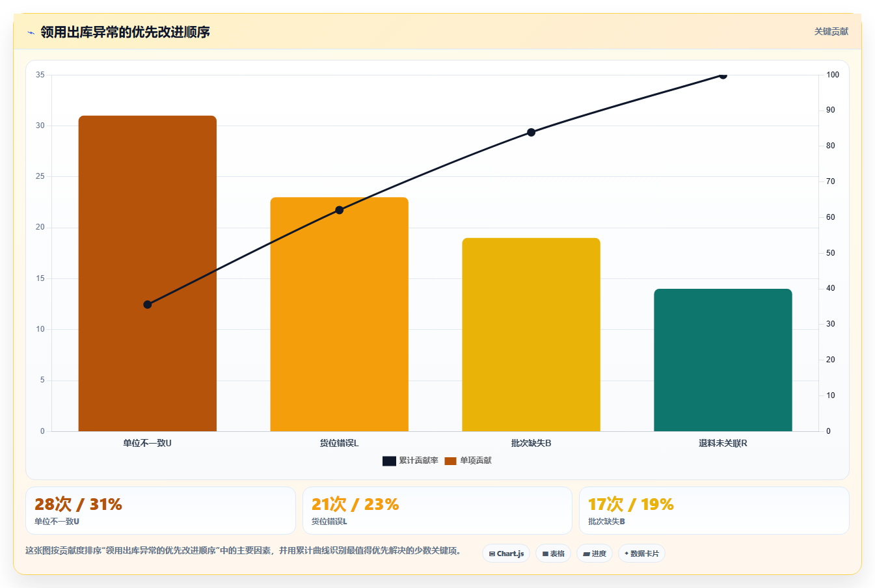Click the x-axis label 退料未关联R
The width and height of the screenshot is (875, 588).
pyautogui.click(x=723, y=443)
